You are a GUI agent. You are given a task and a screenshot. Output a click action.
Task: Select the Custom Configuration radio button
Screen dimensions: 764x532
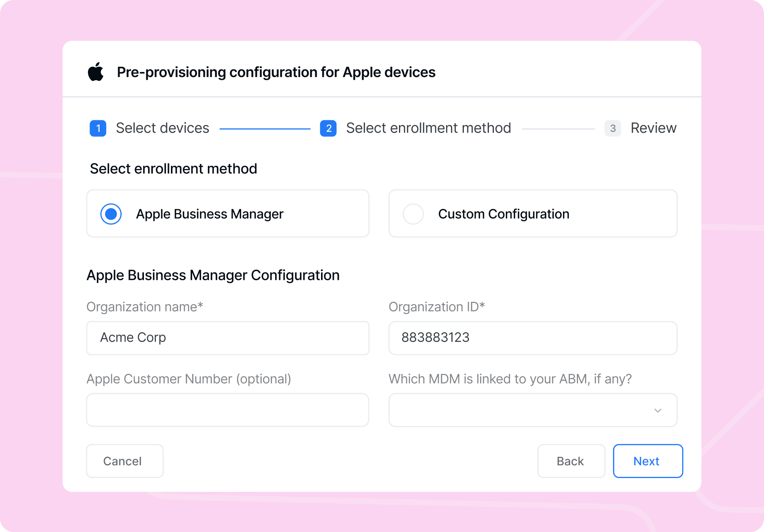click(x=413, y=214)
